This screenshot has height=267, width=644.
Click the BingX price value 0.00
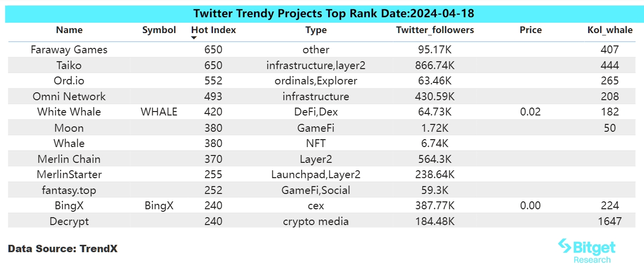coord(530,205)
